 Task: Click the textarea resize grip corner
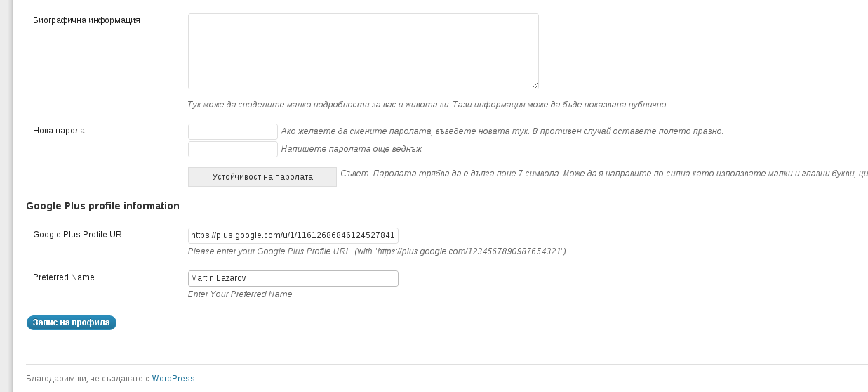[x=535, y=85]
